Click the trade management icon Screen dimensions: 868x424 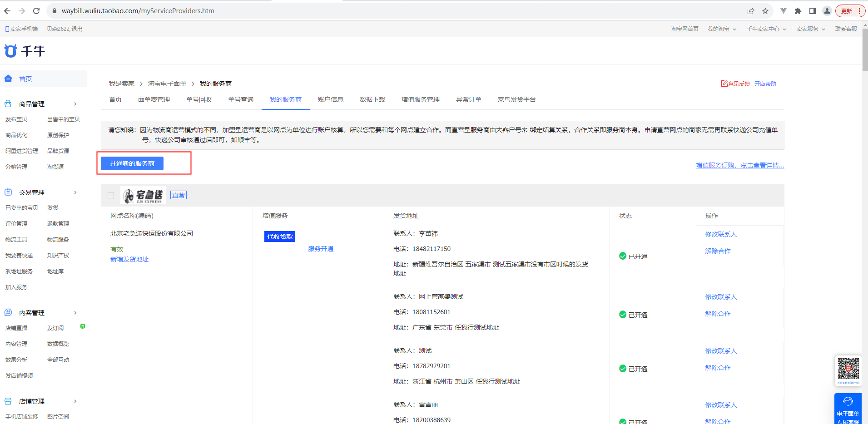8,192
